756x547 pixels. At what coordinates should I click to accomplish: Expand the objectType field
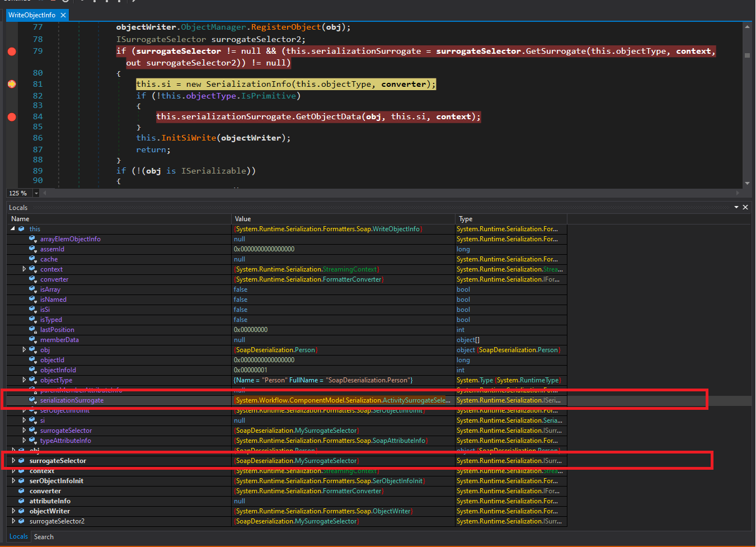point(24,380)
